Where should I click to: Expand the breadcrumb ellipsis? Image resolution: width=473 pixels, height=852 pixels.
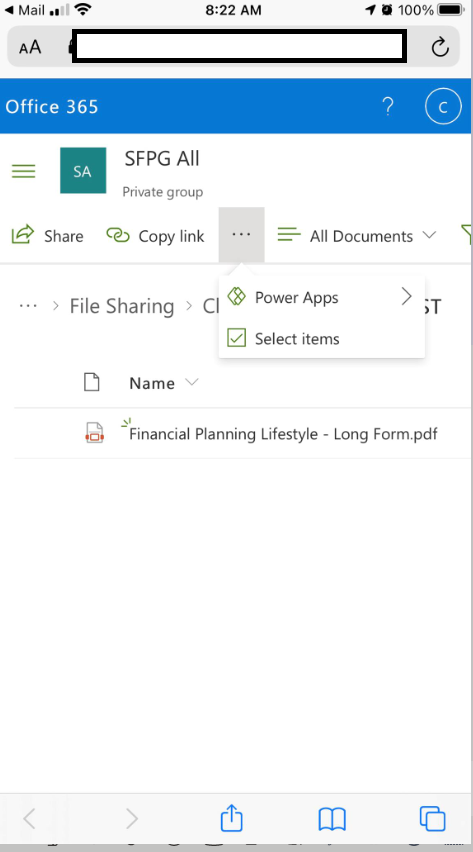tap(28, 306)
